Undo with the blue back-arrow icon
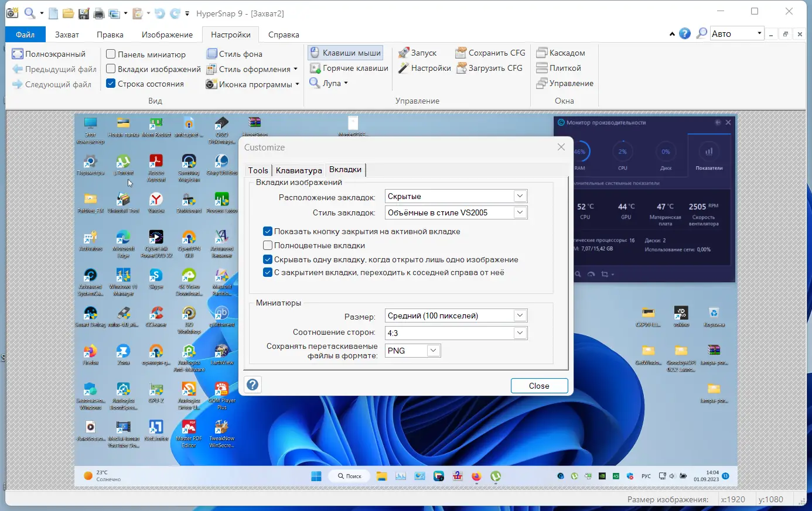The image size is (812, 511). (159, 13)
